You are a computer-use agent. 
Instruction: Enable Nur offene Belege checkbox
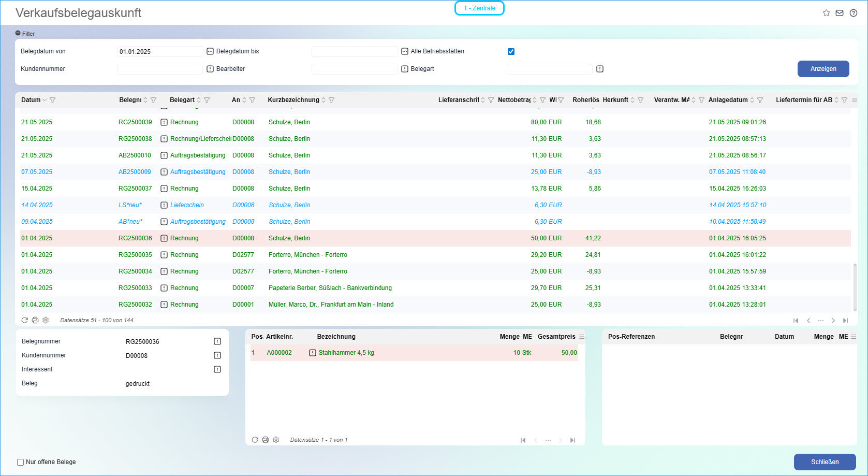(21, 462)
